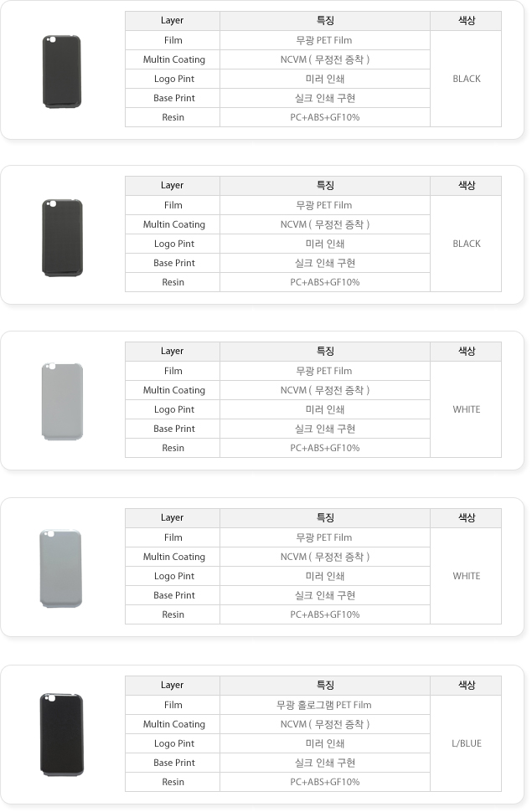Click the first black phone case thumbnail
Screen dimensions: 532x812
pyautogui.click(x=62, y=71)
